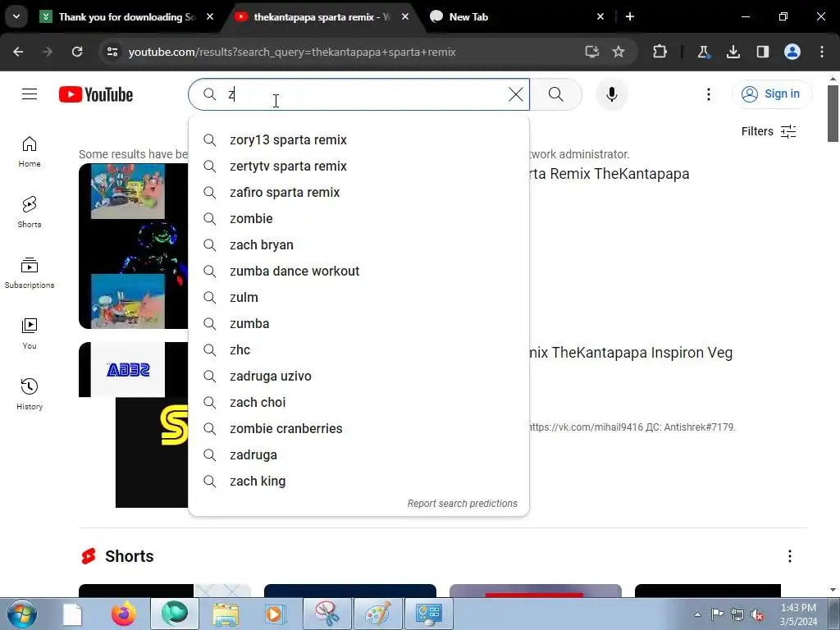This screenshot has width=840, height=630.
Task: Toggle the Chrome side panel icon
Action: pyautogui.click(x=762, y=52)
